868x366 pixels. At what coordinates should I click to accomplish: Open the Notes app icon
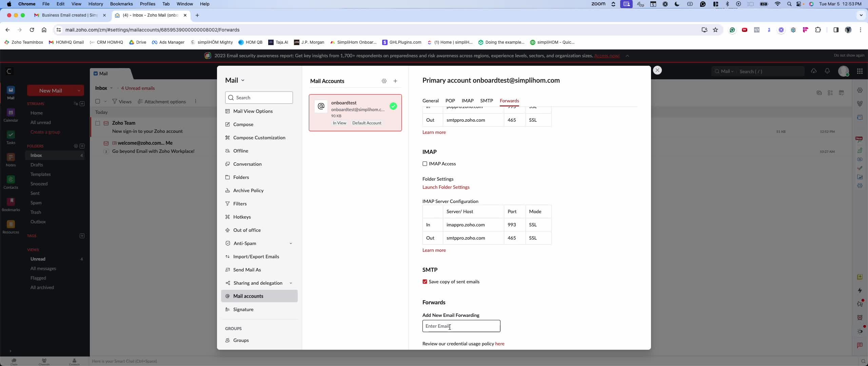11,160
